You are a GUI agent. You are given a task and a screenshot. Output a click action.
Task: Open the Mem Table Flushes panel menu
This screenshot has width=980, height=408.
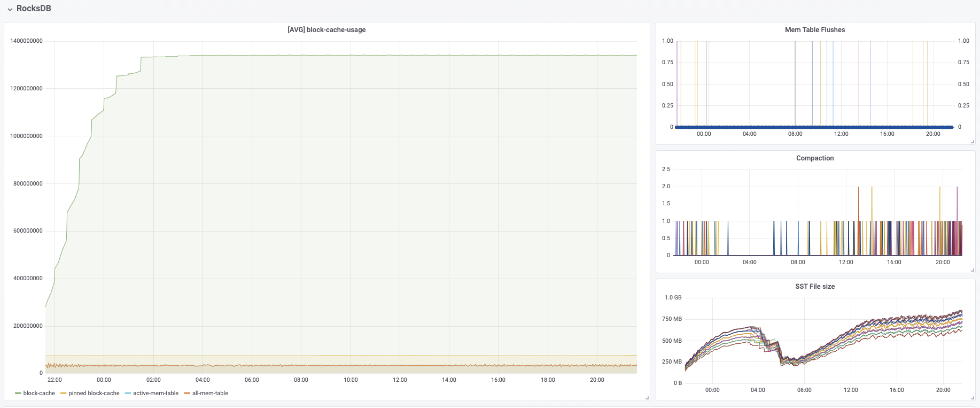tap(814, 30)
